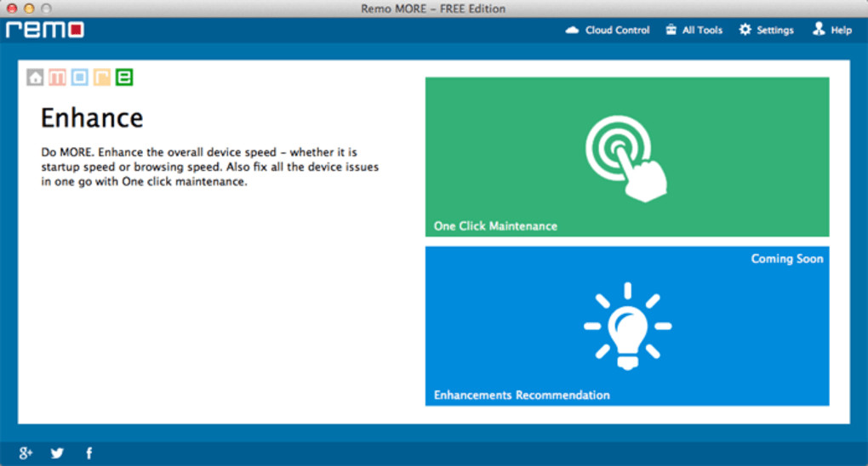Open Twitter page link
Screen dimensions: 868x466
click(57, 453)
